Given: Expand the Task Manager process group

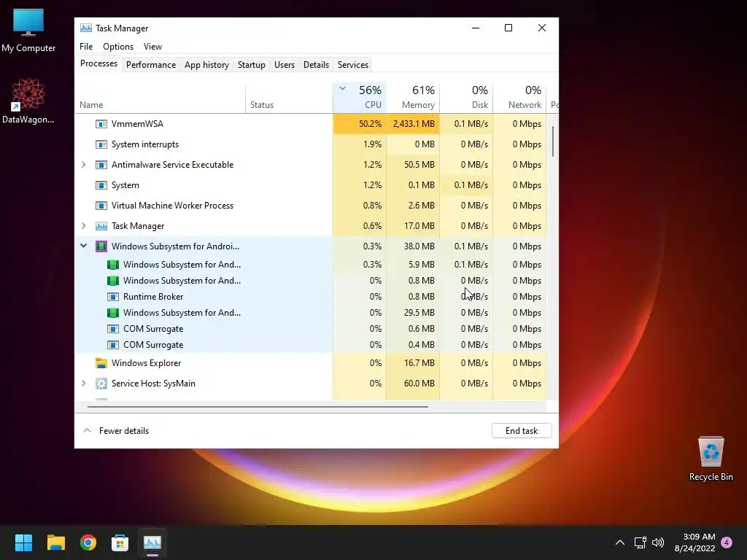Looking at the screenshot, I should tap(83, 226).
